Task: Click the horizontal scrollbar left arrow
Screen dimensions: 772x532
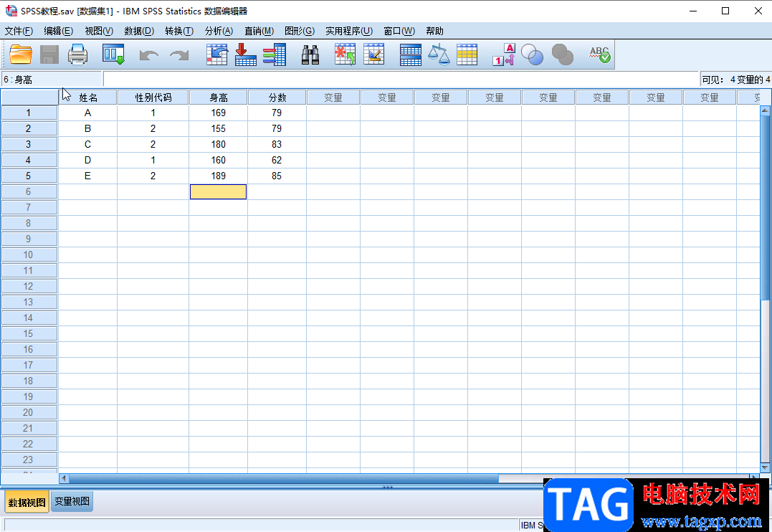Action: [x=64, y=478]
